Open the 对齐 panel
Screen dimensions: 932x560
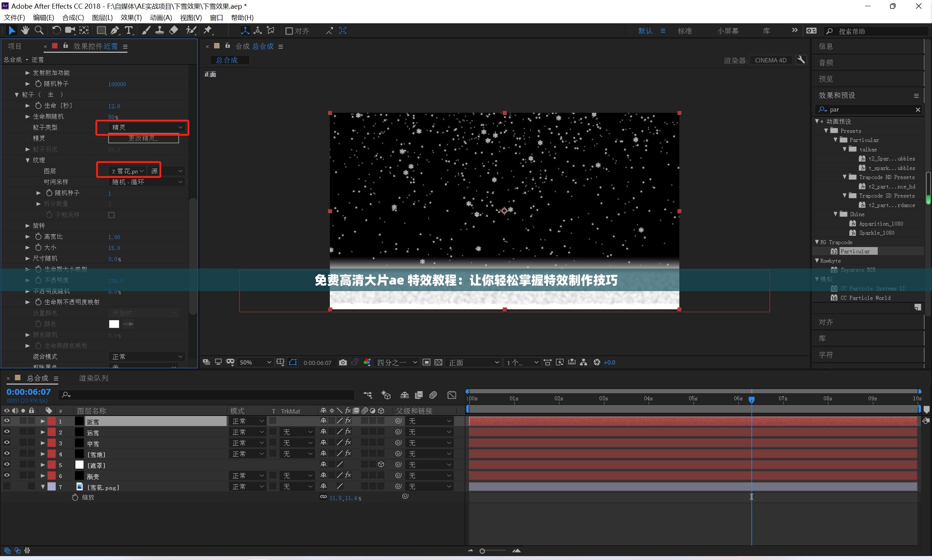point(826,322)
